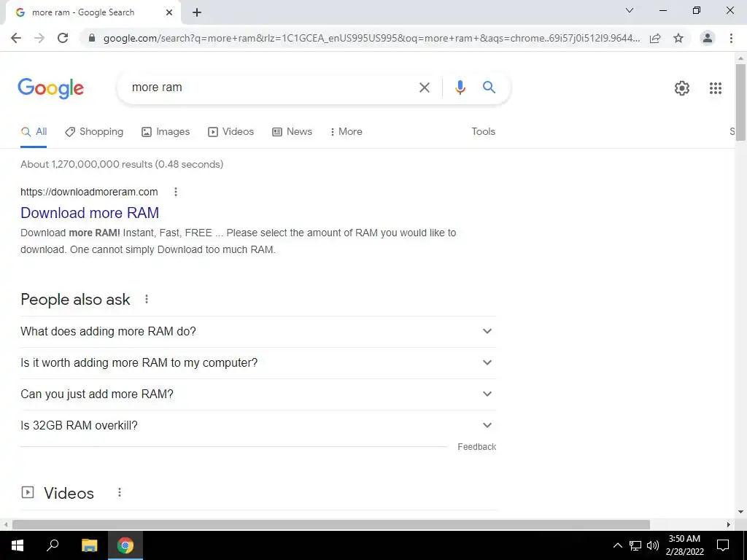
Task: Open the Google apps grid
Action: 715,88
